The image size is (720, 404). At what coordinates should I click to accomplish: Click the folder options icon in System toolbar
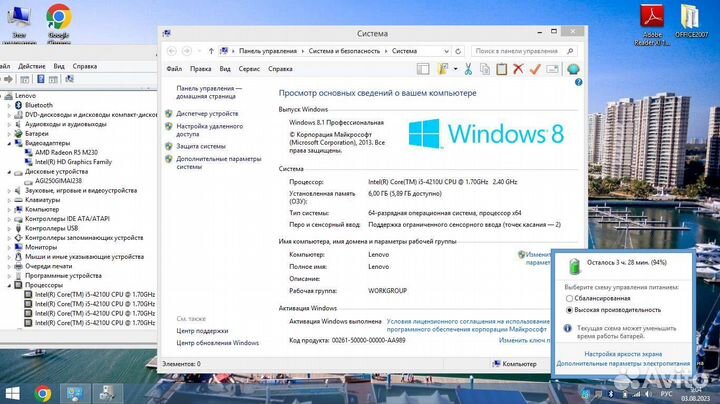point(443,69)
